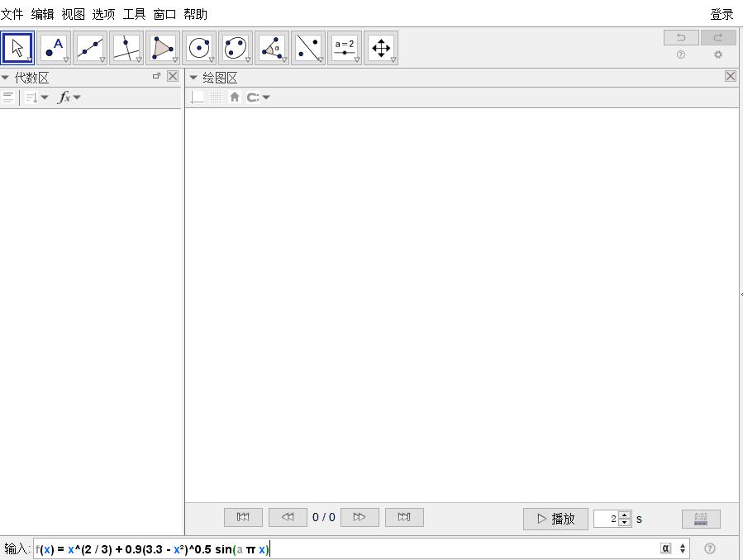Open Slider tool submenu triangle
The image size is (743, 560).
(x=357, y=59)
